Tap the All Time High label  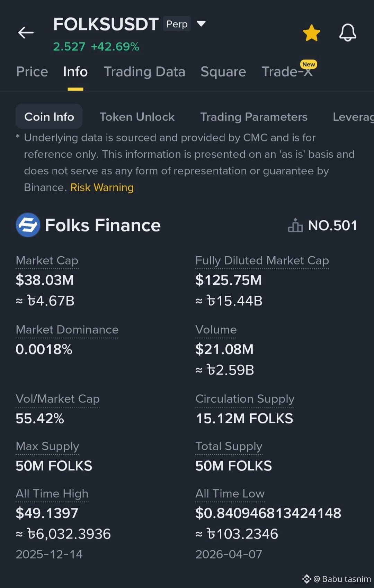pyautogui.click(x=52, y=494)
